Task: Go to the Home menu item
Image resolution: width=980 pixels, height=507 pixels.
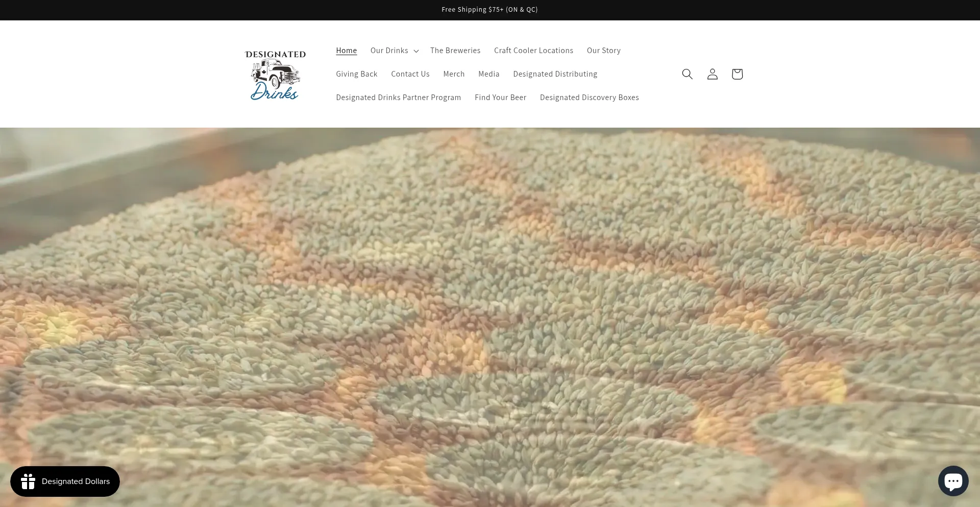Action: (x=346, y=51)
